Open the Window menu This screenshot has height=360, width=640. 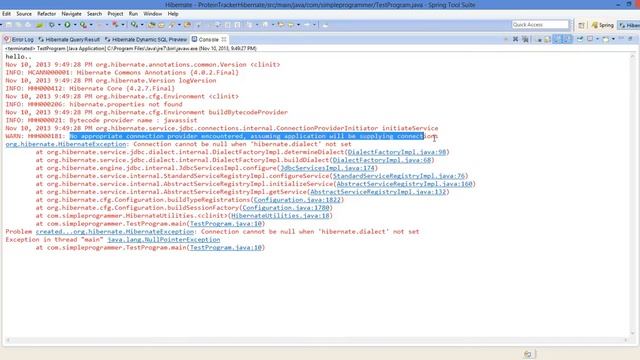point(153,14)
